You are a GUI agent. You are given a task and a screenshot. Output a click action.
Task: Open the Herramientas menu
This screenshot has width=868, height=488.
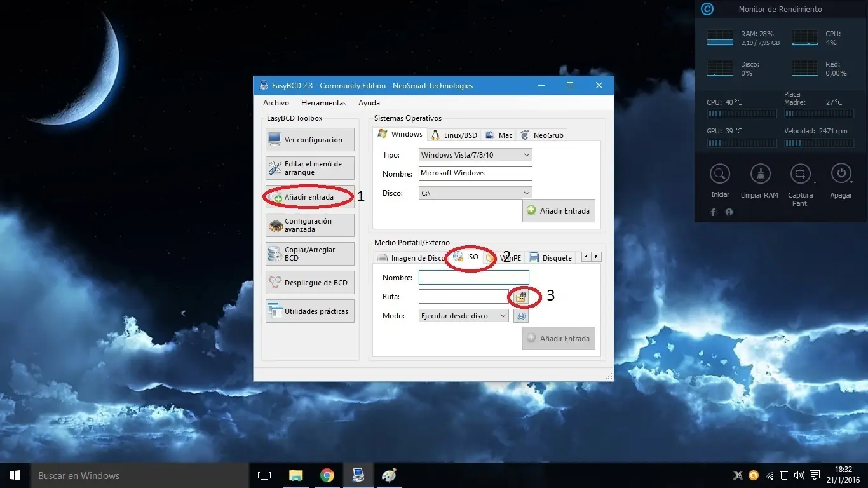coord(324,103)
